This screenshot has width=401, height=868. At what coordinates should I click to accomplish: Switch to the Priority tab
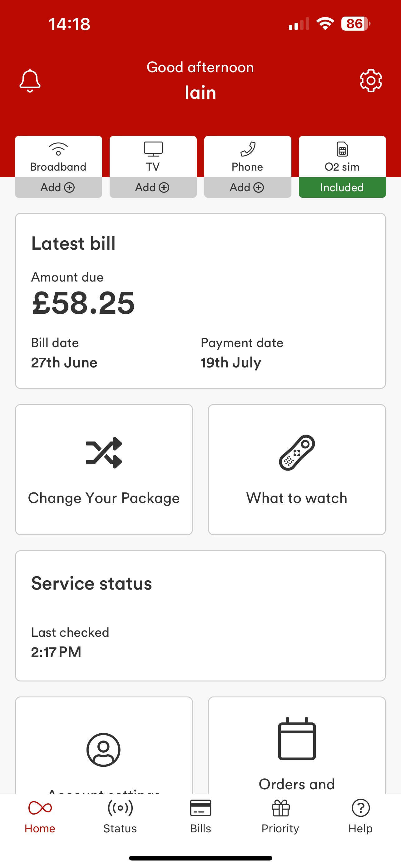[280, 817]
